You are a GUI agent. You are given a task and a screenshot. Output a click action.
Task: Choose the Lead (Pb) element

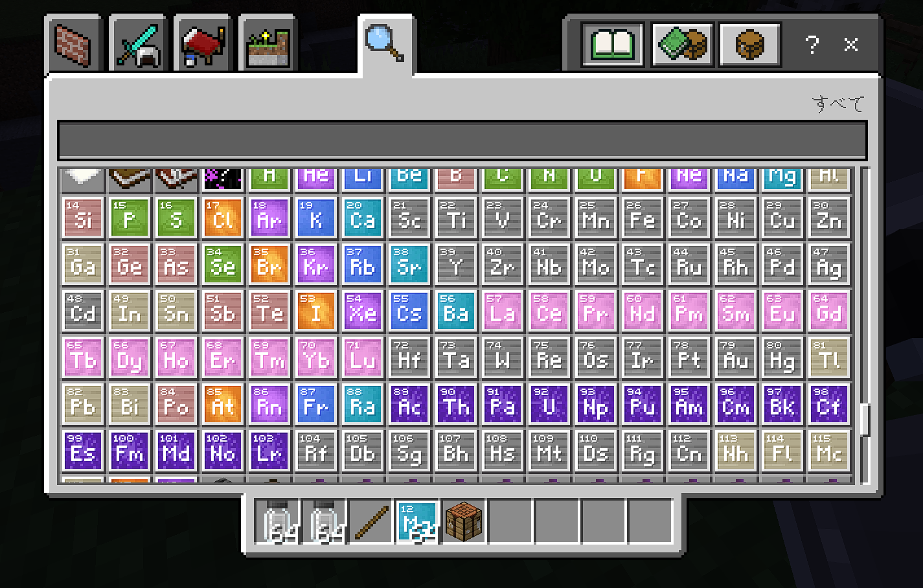click(83, 404)
